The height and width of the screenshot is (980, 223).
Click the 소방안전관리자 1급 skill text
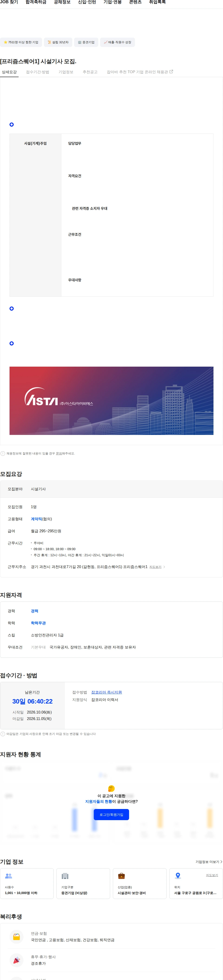click(47, 635)
